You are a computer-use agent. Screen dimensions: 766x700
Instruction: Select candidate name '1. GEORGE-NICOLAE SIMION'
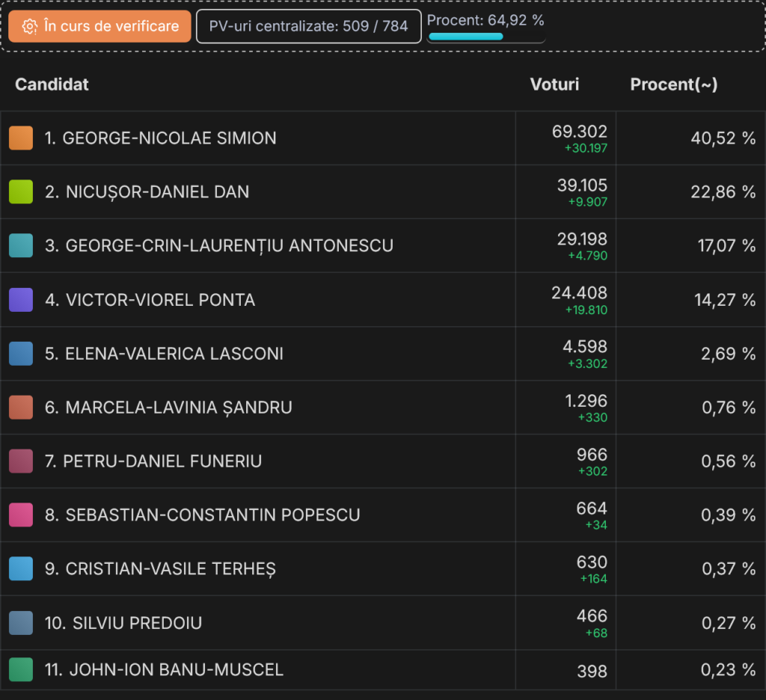pos(161,138)
